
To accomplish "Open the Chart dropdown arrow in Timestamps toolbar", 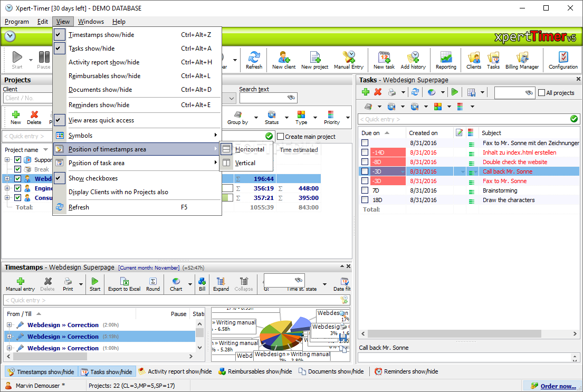I will 190,284.
